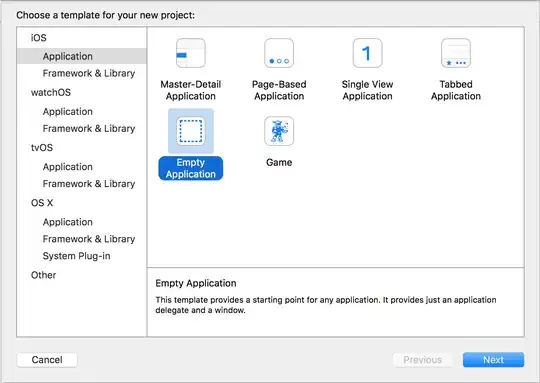Select the Tabbed Application template icon

[x=456, y=53]
